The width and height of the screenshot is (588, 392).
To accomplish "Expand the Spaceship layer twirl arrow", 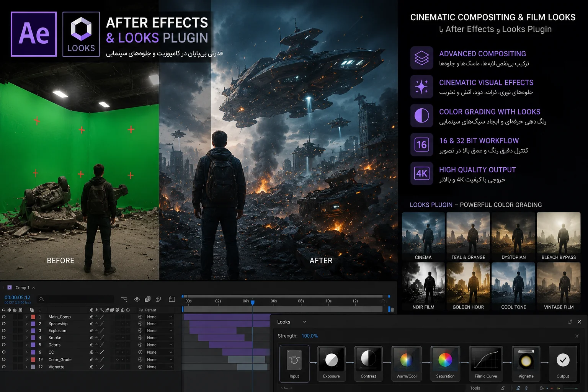I will 26,324.
